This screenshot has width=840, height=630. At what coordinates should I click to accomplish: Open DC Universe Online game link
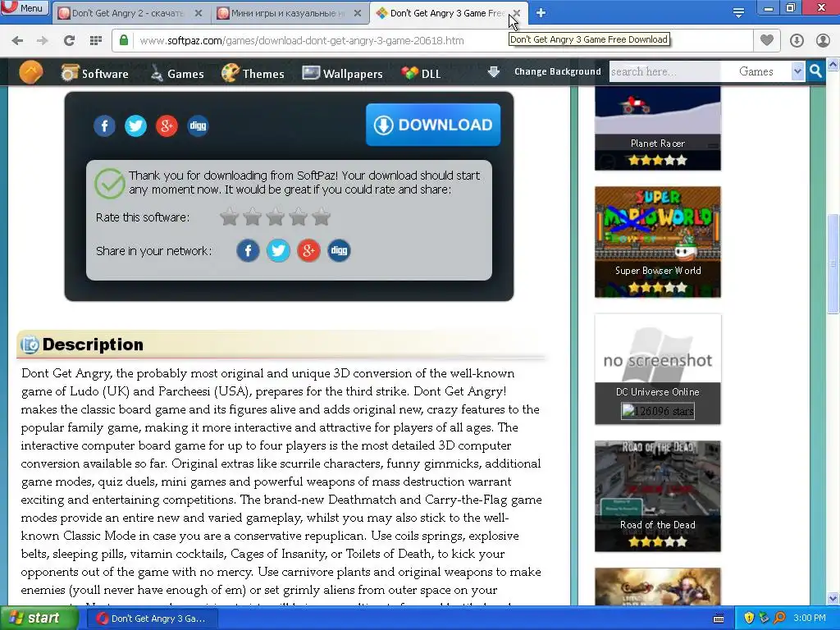[x=657, y=392]
